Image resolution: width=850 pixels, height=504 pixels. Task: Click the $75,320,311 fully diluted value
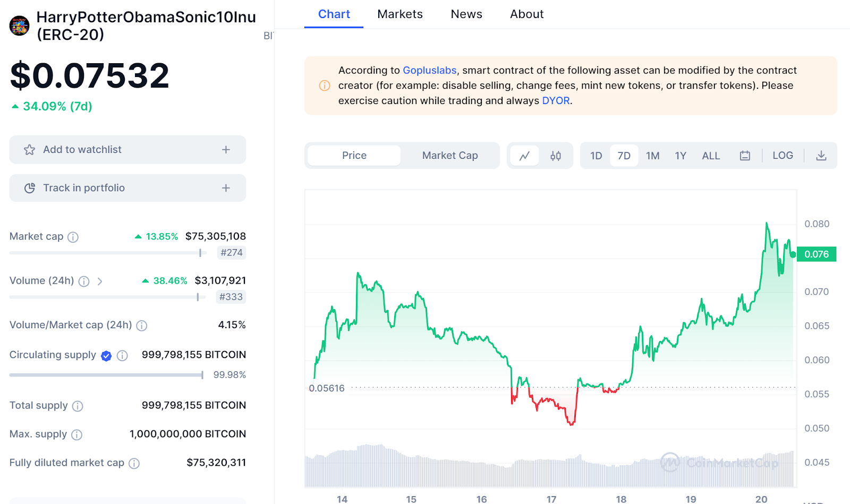tap(216, 463)
